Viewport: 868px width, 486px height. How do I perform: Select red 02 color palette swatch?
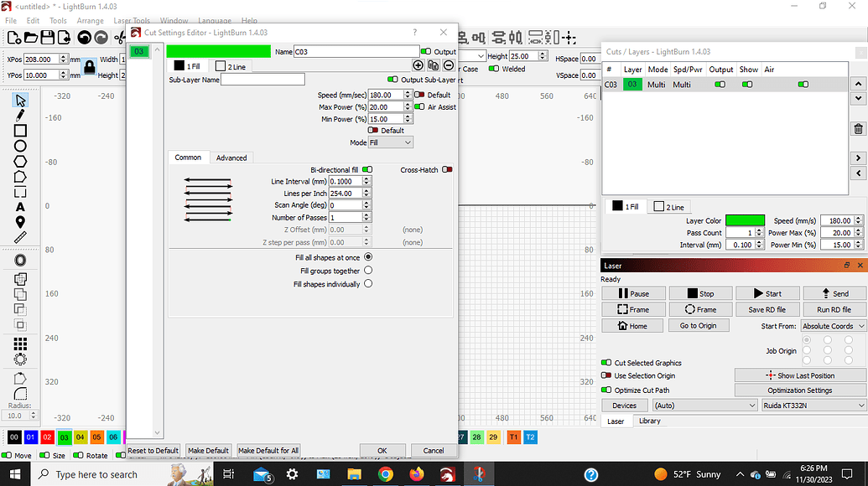tap(47, 437)
